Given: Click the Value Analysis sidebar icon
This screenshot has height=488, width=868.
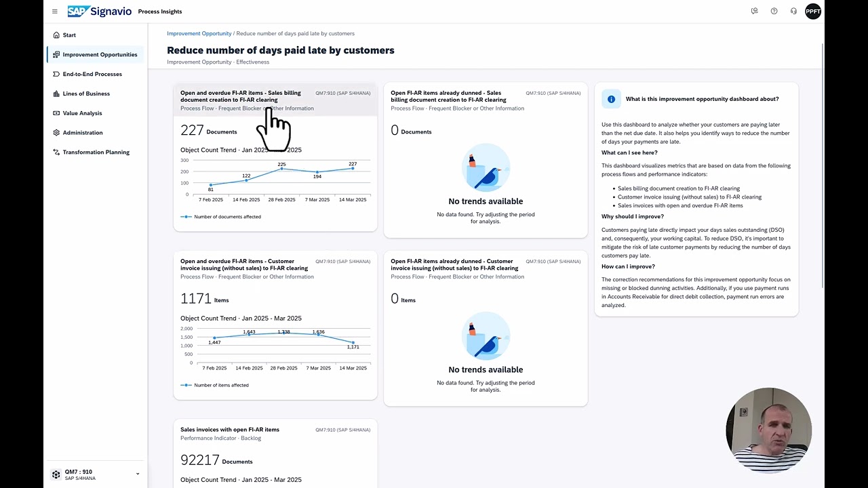Looking at the screenshot, I should [56, 113].
